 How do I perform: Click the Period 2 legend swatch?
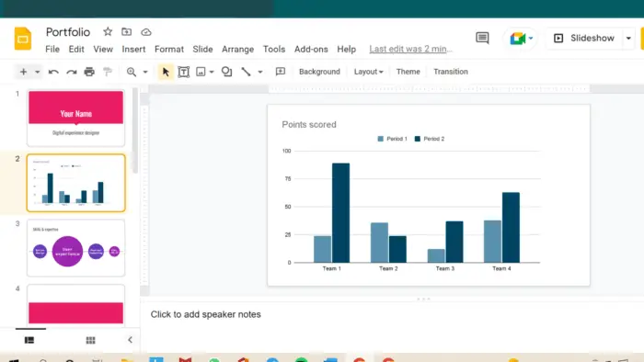(418, 139)
